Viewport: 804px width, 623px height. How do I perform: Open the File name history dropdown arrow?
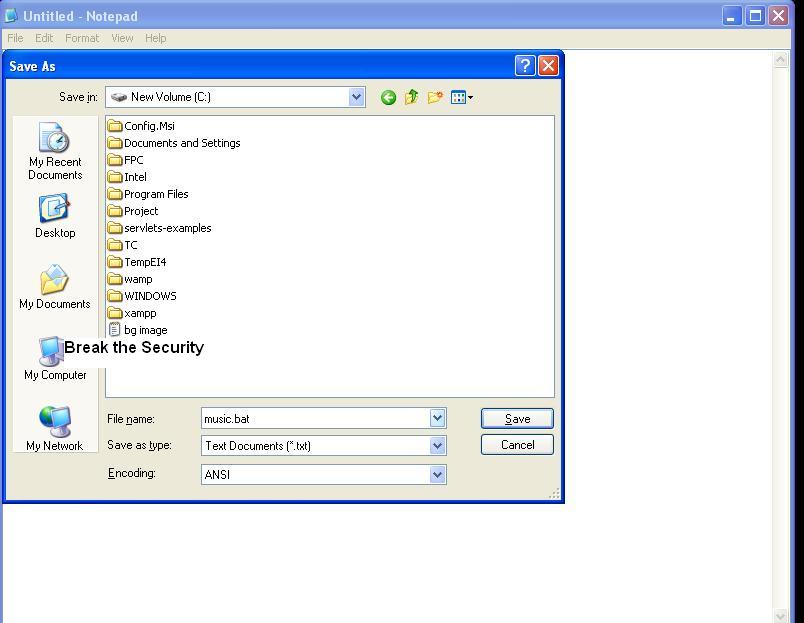(437, 418)
